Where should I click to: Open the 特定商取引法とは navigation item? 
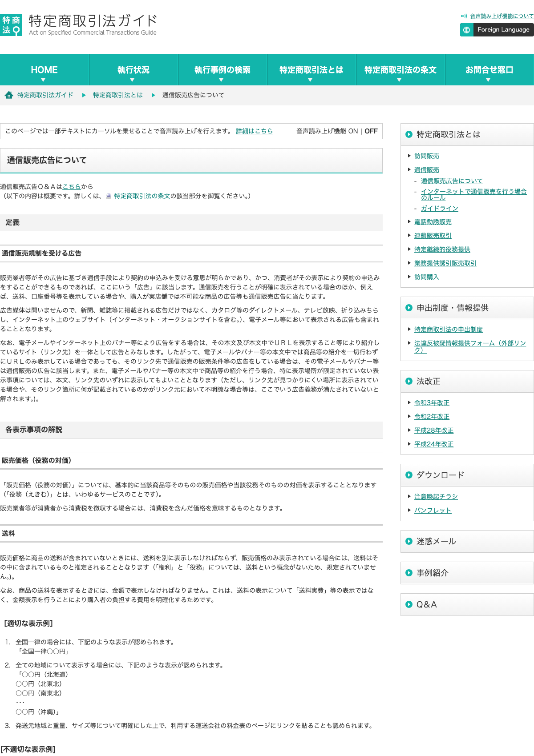point(311,70)
